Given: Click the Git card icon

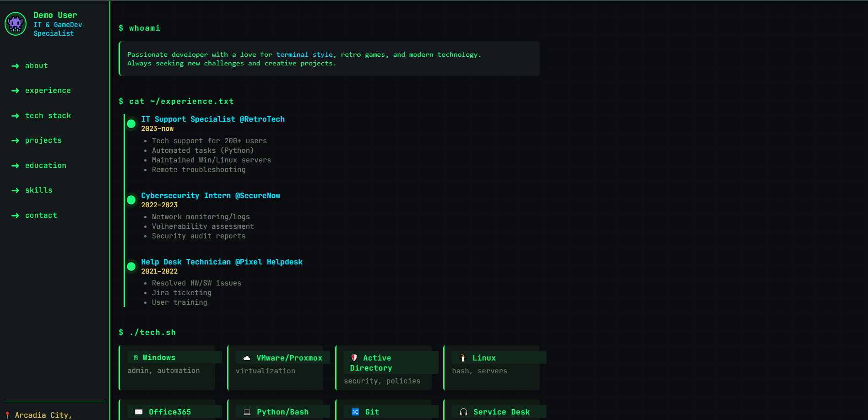Looking at the screenshot, I should point(355,412).
